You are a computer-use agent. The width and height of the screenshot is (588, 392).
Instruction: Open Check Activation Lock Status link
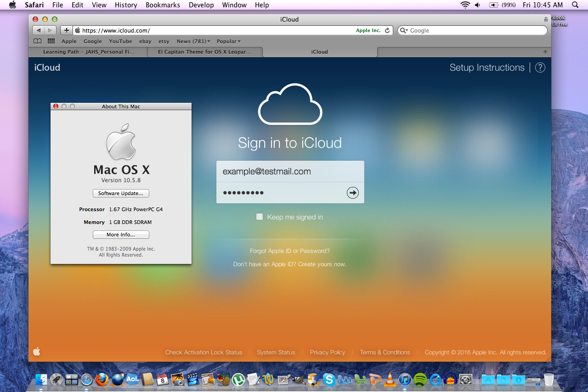pyautogui.click(x=204, y=353)
